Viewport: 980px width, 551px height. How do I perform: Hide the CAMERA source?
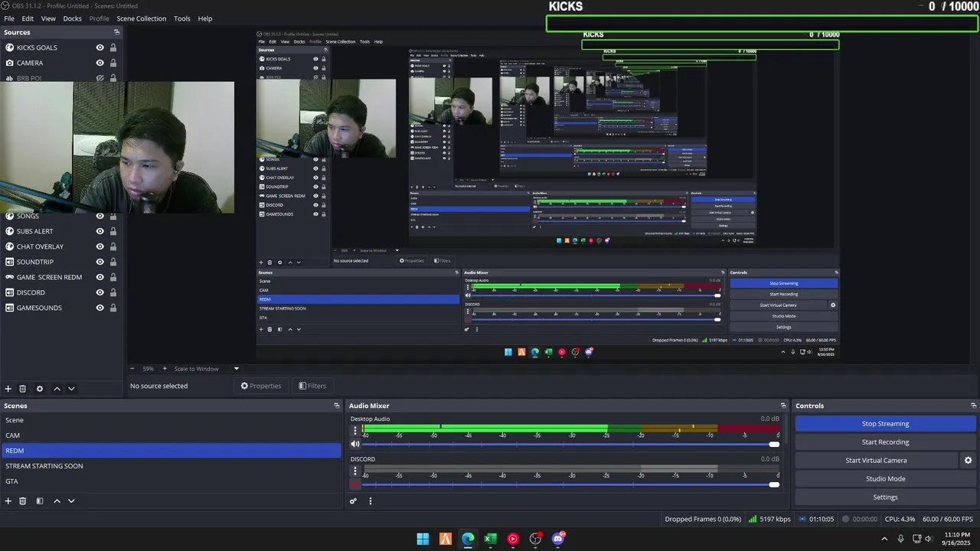[x=100, y=63]
